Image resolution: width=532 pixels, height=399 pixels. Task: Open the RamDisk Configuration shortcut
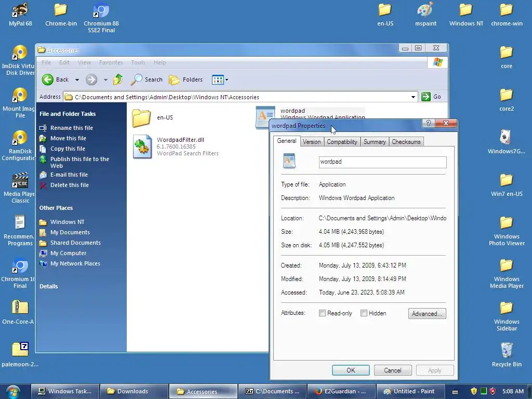pos(19,145)
